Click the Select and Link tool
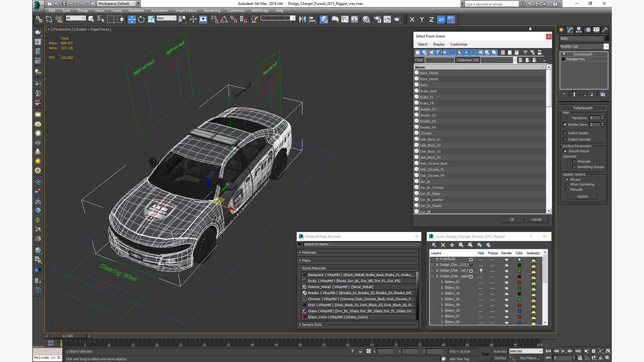Image resolution: width=644 pixels, height=362 pixels. point(39,19)
